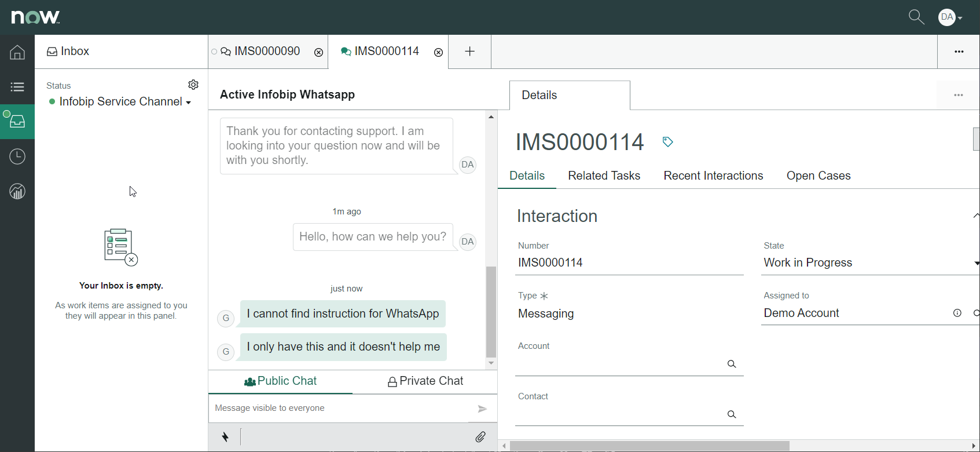
Task: Open Inbox settings gear icon
Action: coord(193,85)
